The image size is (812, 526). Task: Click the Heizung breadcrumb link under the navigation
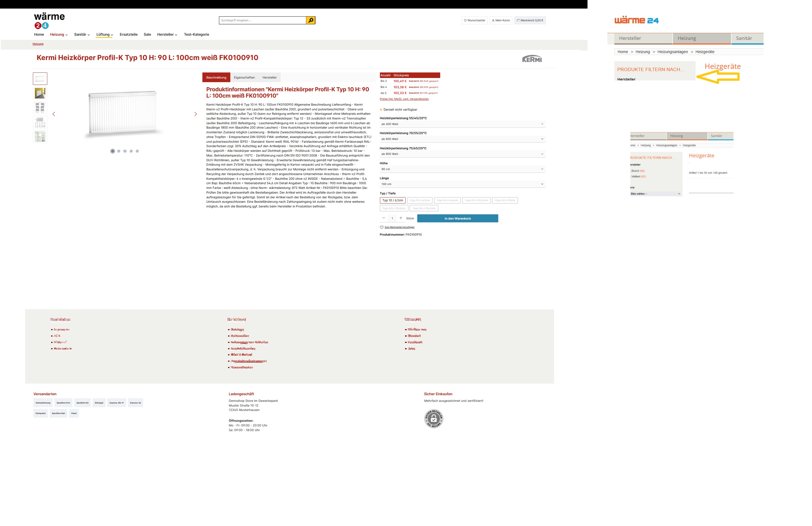pyautogui.click(x=38, y=44)
